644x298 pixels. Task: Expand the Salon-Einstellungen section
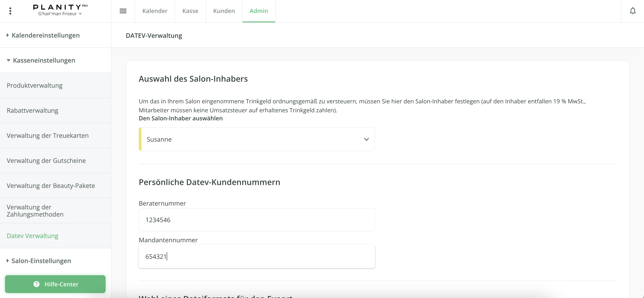[41, 261]
